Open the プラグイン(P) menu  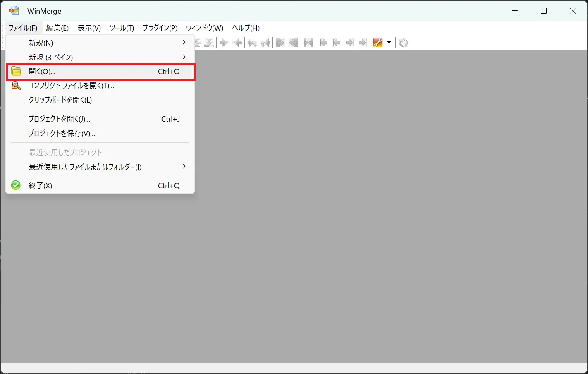point(160,28)
